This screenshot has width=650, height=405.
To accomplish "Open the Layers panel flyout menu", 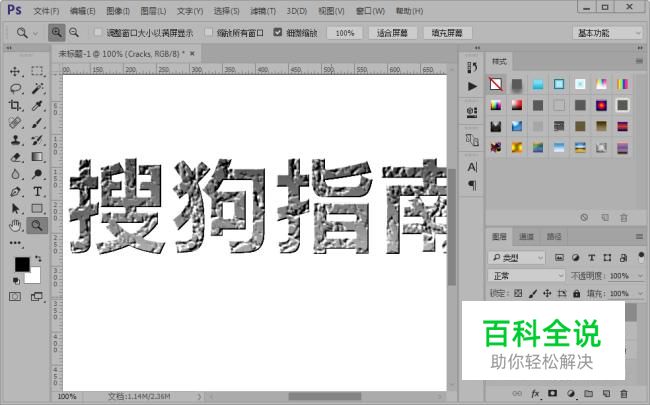I will click(x=639, y=236).
